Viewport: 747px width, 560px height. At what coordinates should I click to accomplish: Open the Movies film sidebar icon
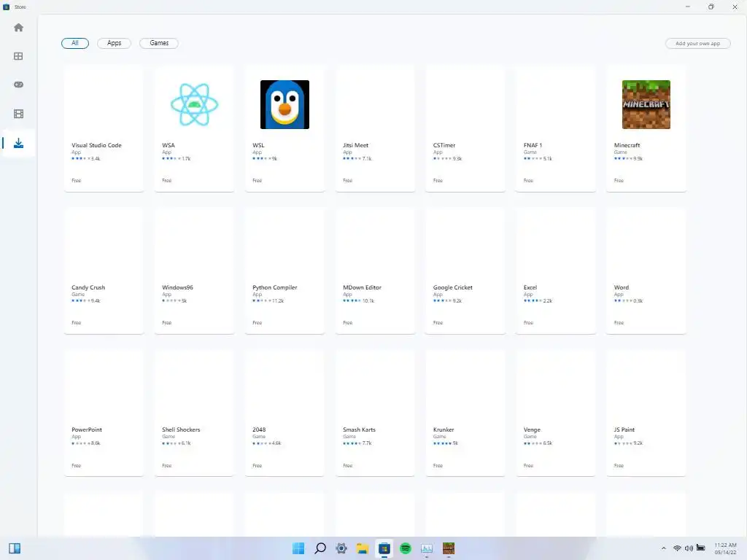tap(18, 114)
